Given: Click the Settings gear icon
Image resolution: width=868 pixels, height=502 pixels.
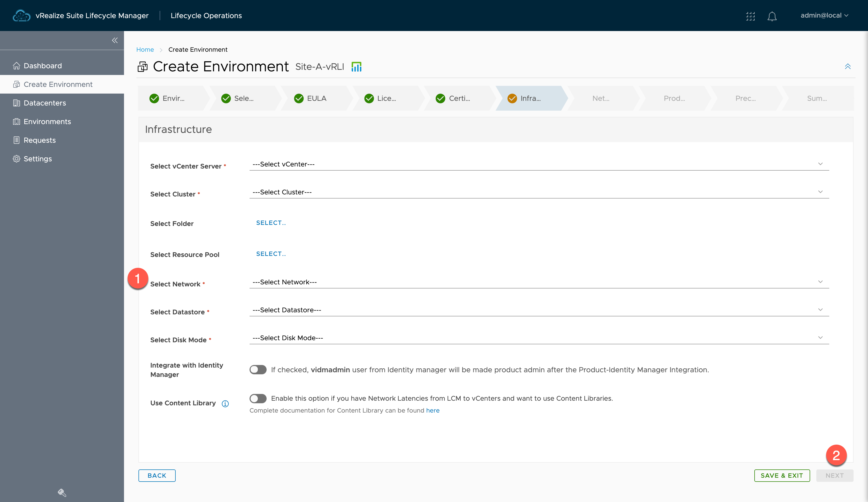Looking at the screenshot, I should pos(16,159).
